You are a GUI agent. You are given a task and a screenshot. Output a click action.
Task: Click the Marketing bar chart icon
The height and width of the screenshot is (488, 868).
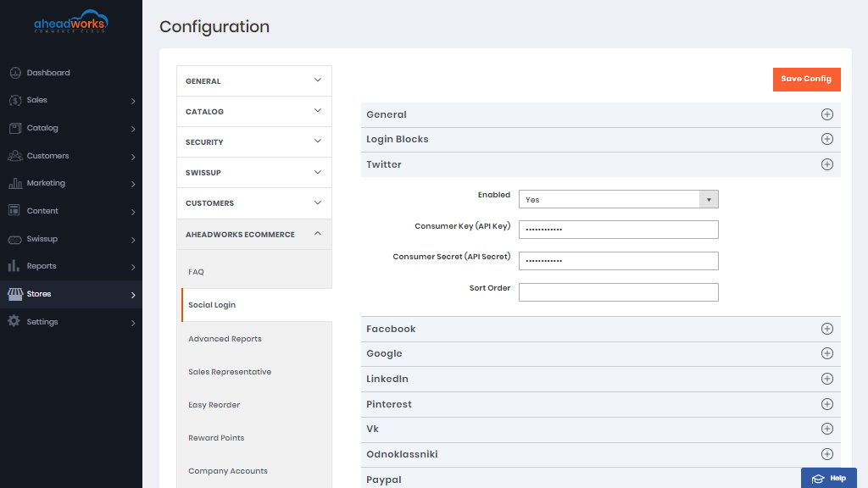(x=15, y=183)
